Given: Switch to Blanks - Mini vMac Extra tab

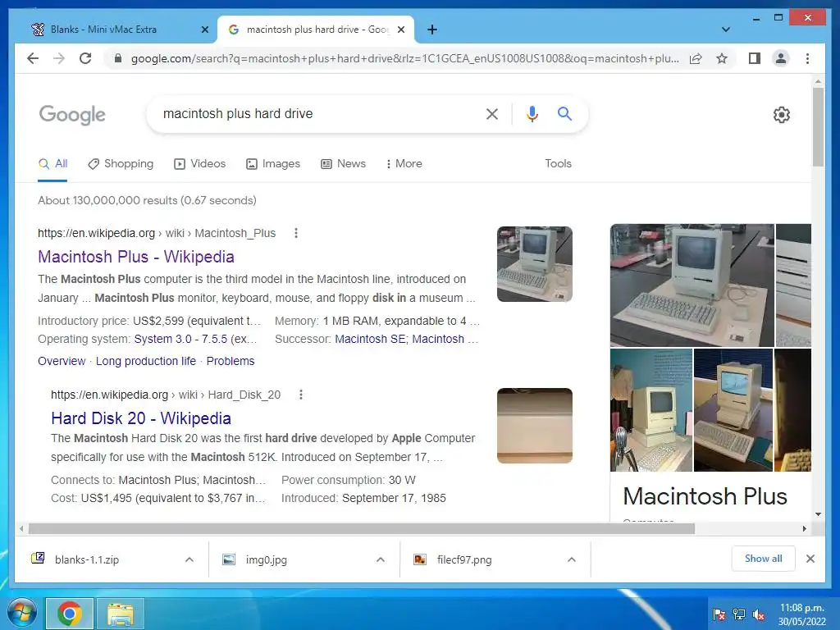Looking at the screenshot, I should [103, 30].
